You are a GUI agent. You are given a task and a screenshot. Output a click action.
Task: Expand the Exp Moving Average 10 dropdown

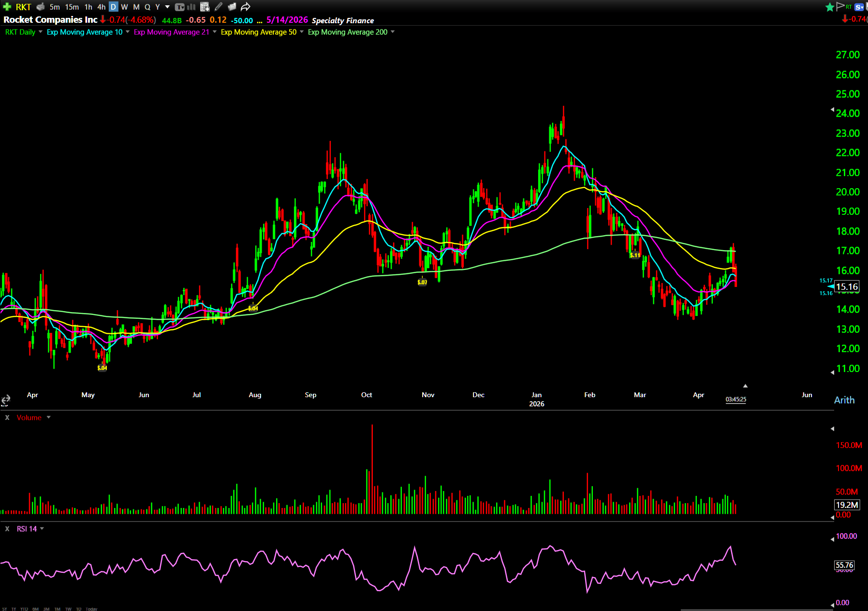pyautogui.click(x=128, y=32)
